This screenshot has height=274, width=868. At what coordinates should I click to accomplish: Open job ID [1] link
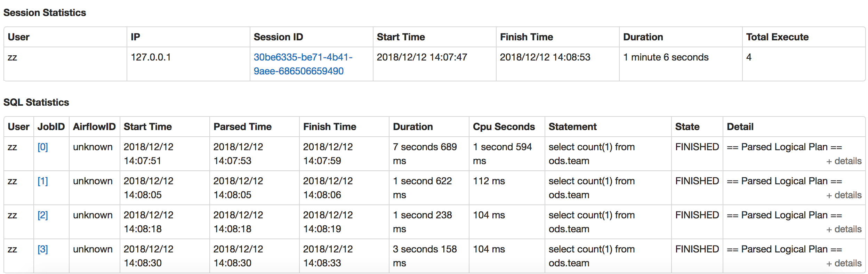tap(42, 181)
